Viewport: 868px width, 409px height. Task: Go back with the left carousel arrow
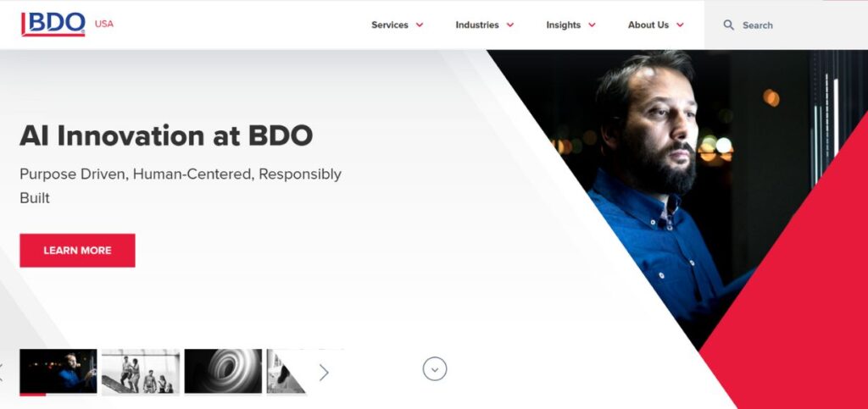[x=2, y=373]
